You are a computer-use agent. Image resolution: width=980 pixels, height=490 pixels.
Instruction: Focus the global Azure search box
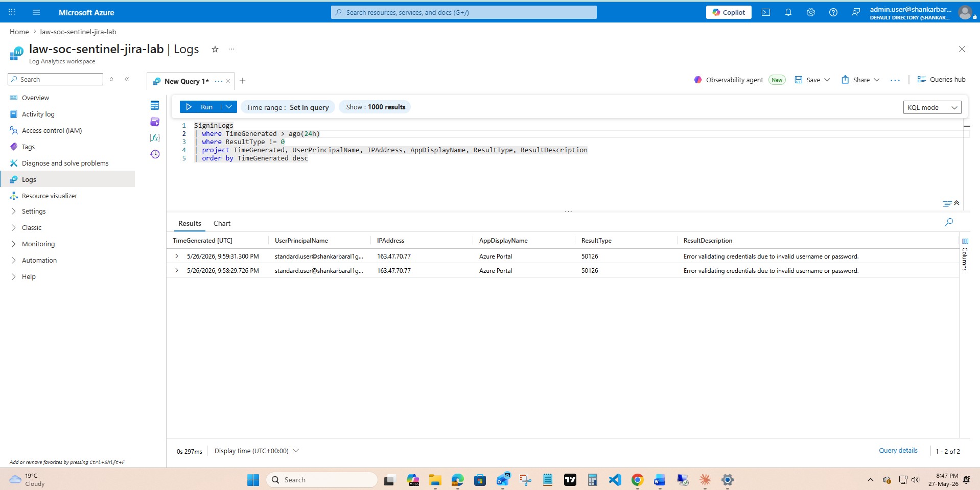464,12
